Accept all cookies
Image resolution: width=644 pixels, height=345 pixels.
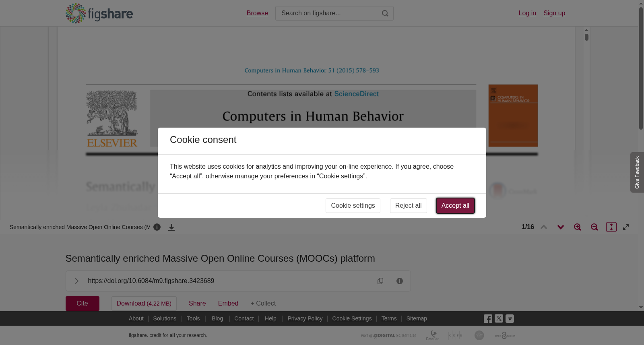tap(455, 206)
